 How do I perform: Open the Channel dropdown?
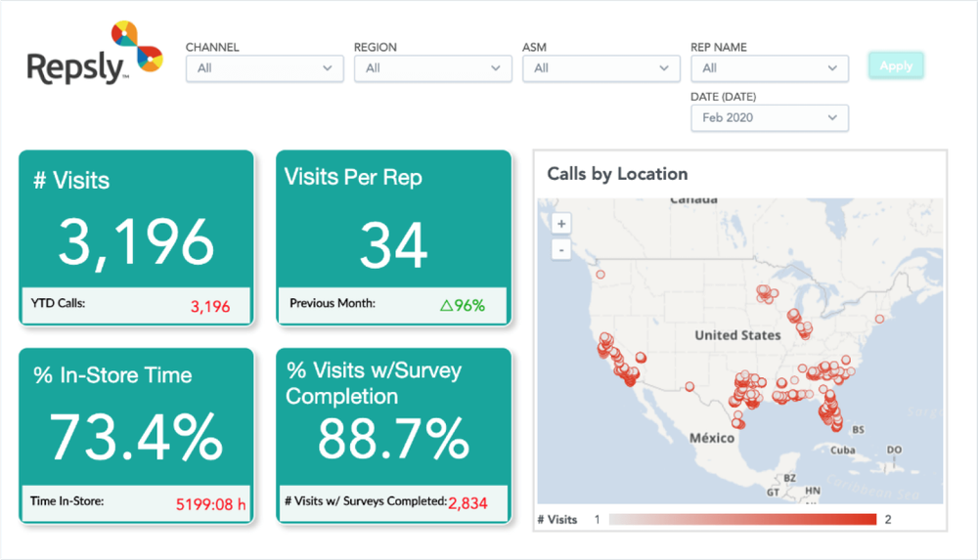coord(264,68)
